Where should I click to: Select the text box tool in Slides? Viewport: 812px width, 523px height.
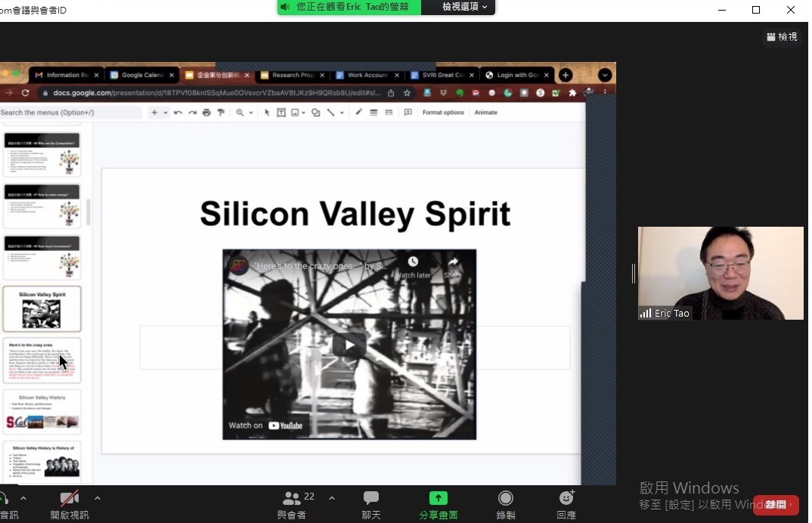[280, 113]
